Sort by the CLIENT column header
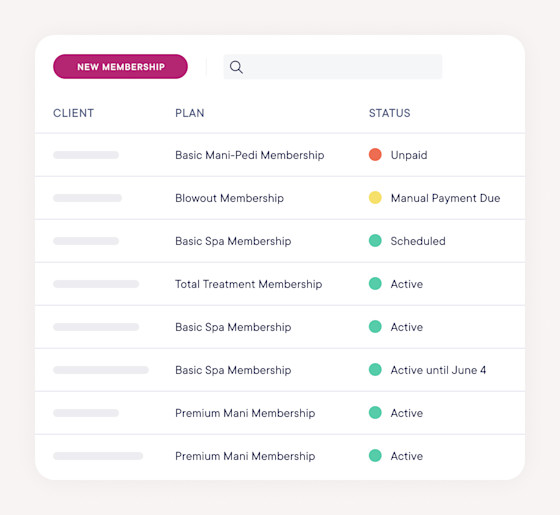Viewport: 560px width, 515px height. pos(73,113)
